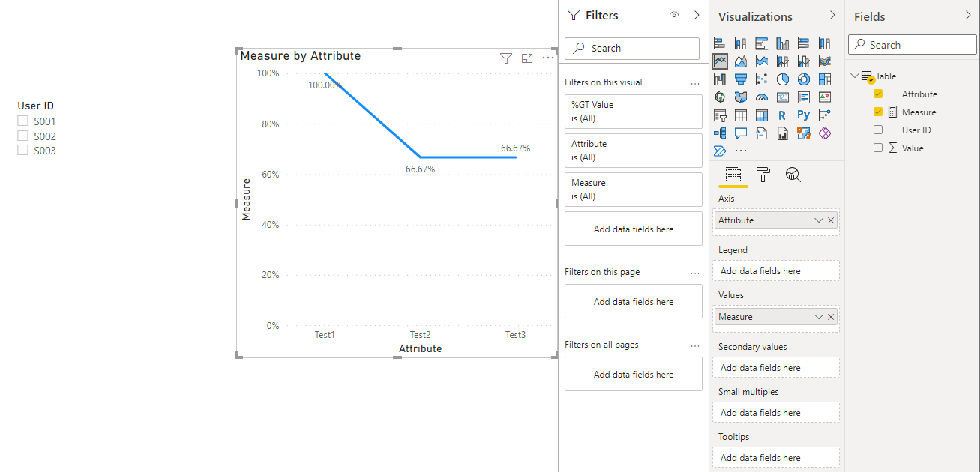980x472 pixels.
Task: Add a Q&A speech bubble visual
Action: coord(741,133)
